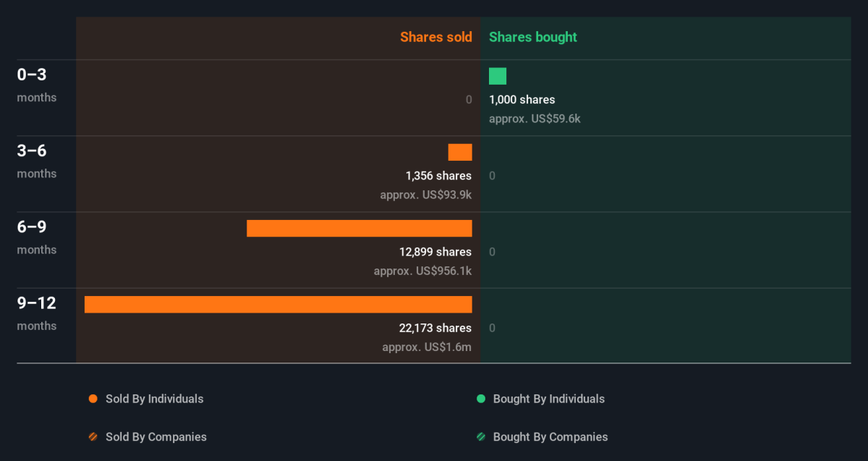Image resolution: width=868 pixels, height=461 pixels.
Task: Toggle the Sold By Companies legend label
Action: click(x=156, y=437)
